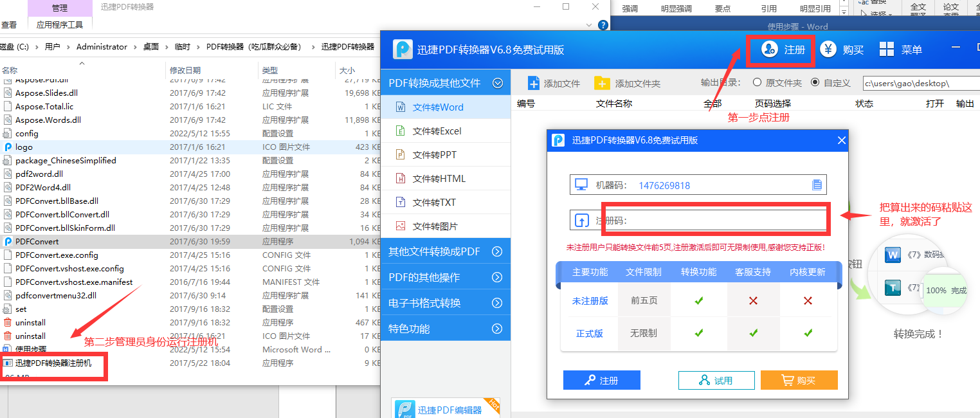Click 用户 in Explorer address path
The width and height of the screenshot is (980, 418).
(x=52, y=47)
